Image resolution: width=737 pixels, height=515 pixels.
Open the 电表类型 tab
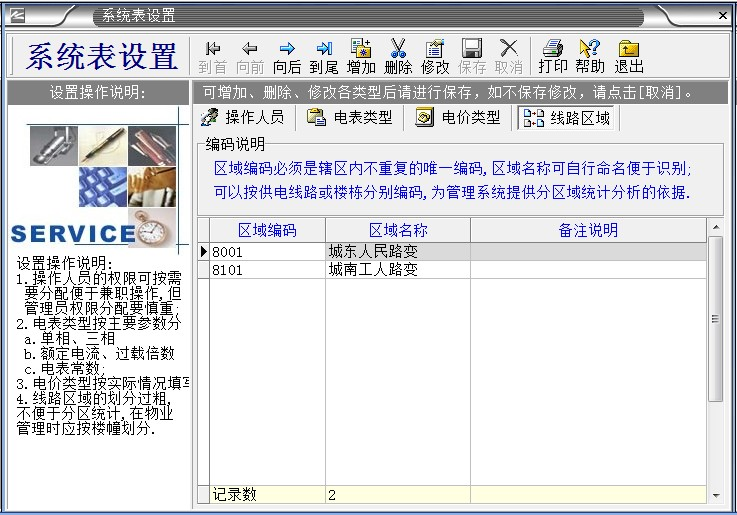[349, 117]
